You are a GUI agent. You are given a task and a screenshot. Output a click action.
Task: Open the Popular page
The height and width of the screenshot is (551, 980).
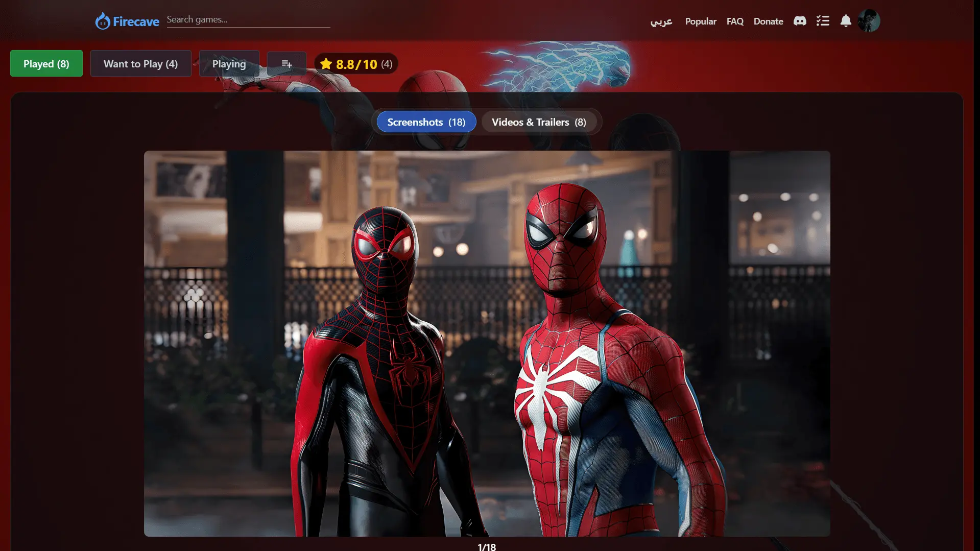[701, 21]
